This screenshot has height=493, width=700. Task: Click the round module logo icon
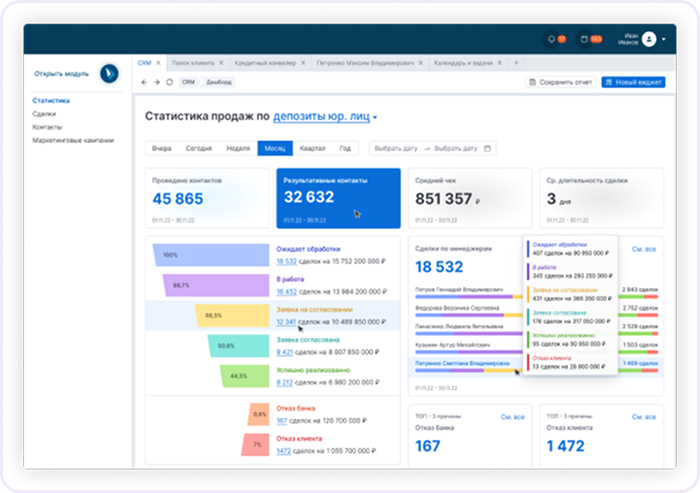[x=109, y=74]
